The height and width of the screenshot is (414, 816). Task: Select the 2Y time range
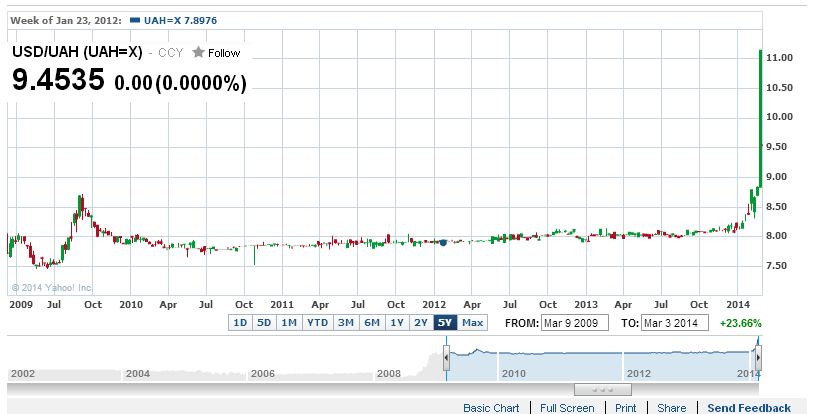pos(421,322)
